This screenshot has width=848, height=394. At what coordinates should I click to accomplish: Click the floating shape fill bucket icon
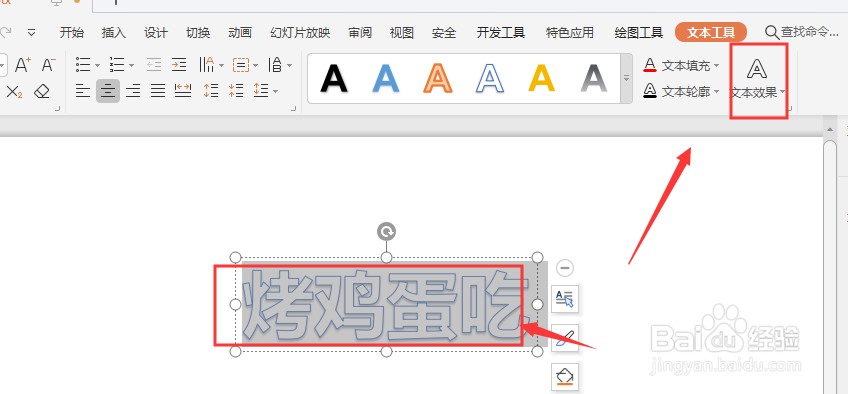[x=565, y=377]
